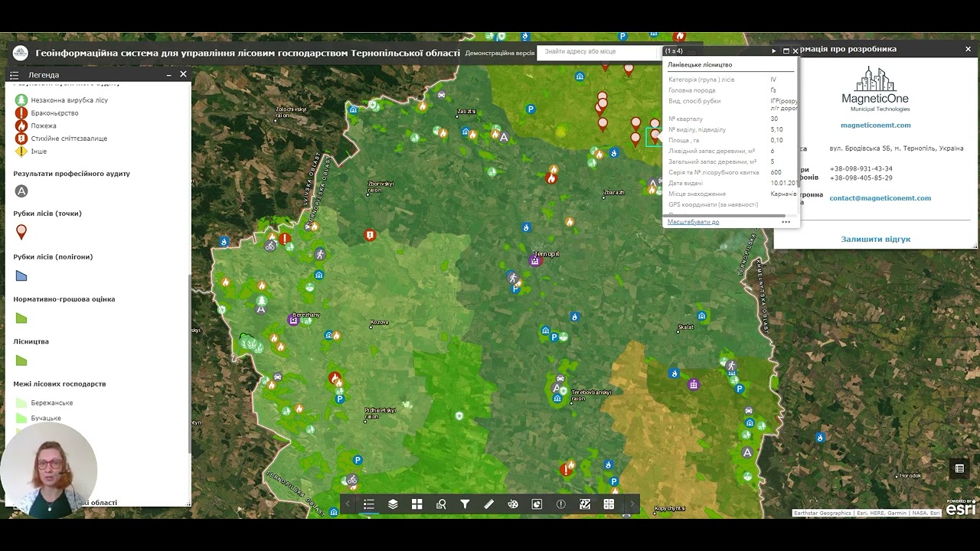Open the exclamation info widget
980x551 pixels.
point(561,504)
